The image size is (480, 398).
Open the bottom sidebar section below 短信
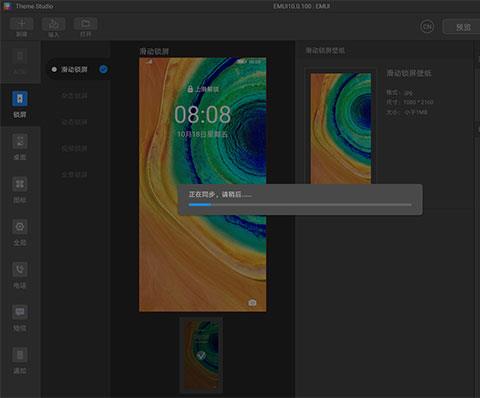tap(20, 355)
